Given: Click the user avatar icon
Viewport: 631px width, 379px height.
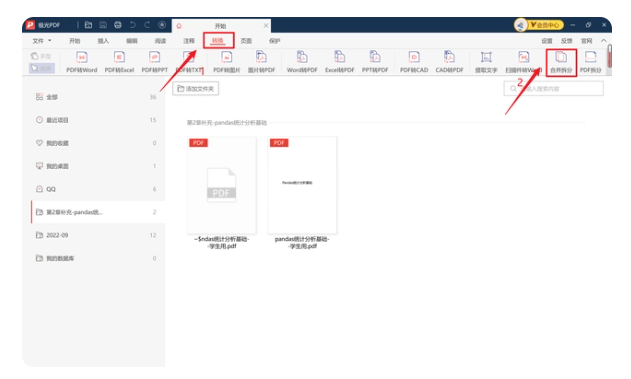Looking at the screenshot, I should pyautogui.click(x=520, y=25).
